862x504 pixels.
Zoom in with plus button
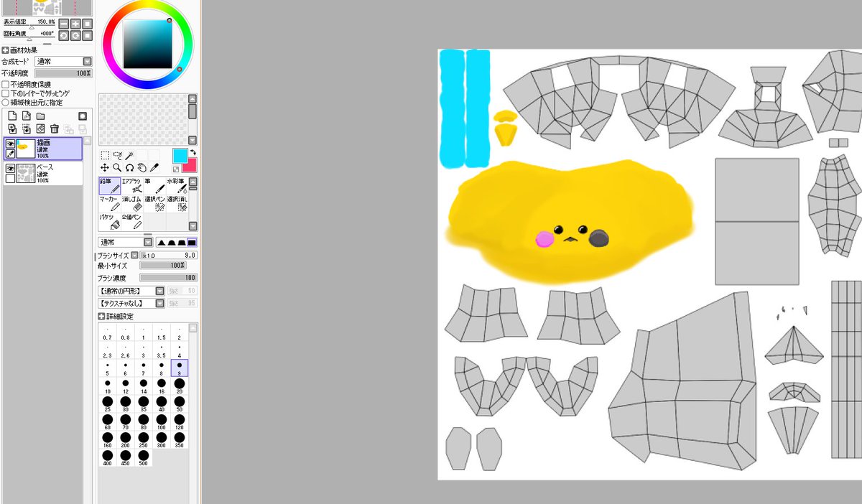[x=75, y=23]
